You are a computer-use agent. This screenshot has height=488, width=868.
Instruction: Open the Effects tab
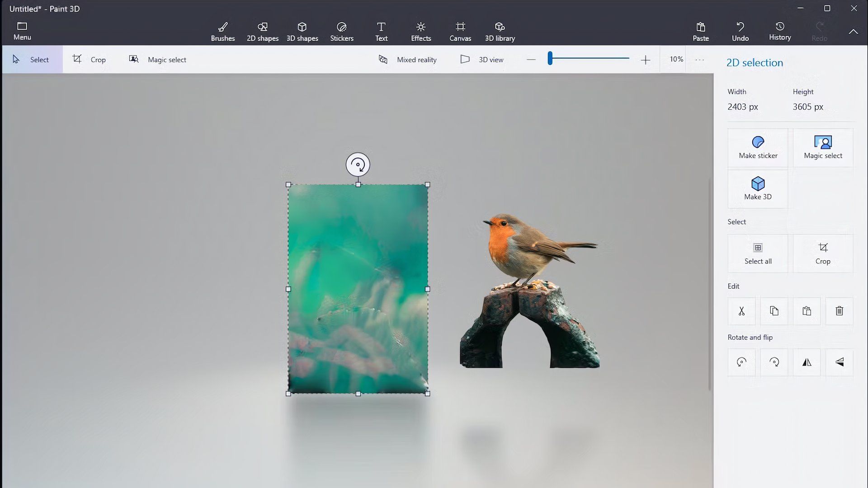(421, 32)
